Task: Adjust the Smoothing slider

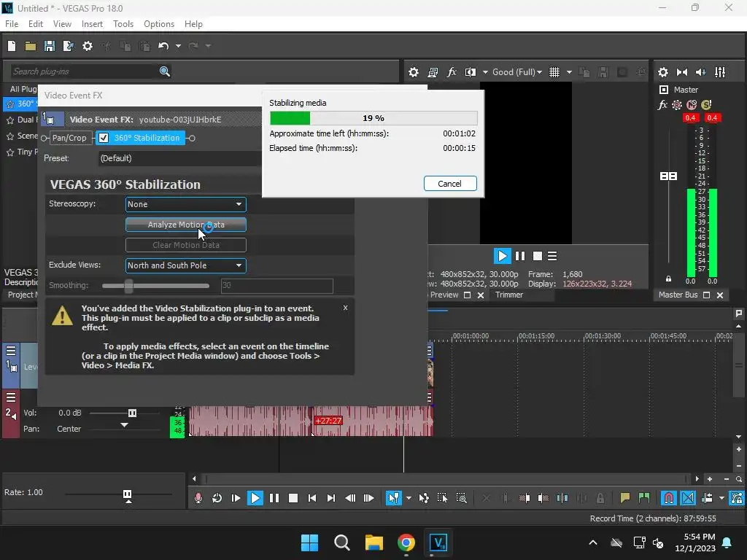Action: point(128,286)
